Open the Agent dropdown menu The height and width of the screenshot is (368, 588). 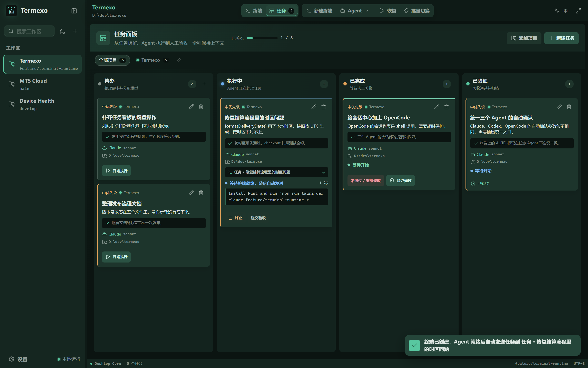(x=354, y=11)
